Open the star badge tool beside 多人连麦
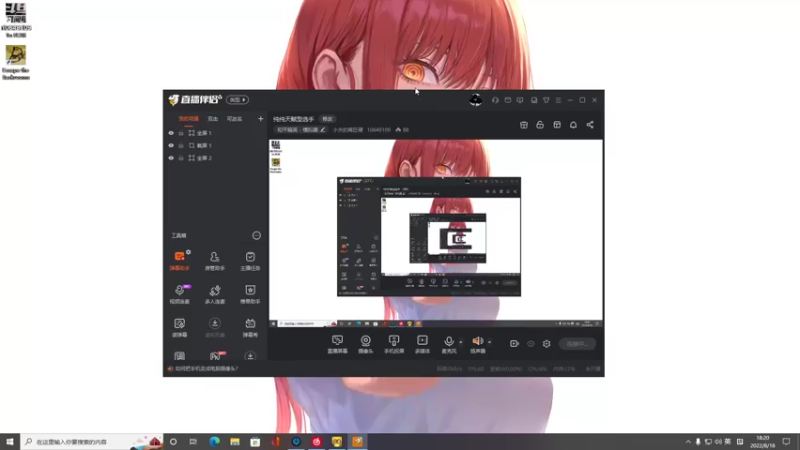 250,294
